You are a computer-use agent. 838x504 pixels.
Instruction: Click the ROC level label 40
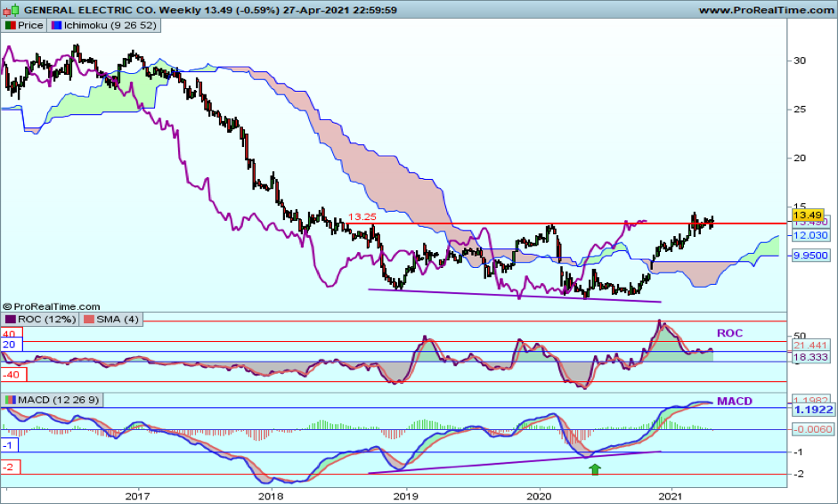(11, 332)
